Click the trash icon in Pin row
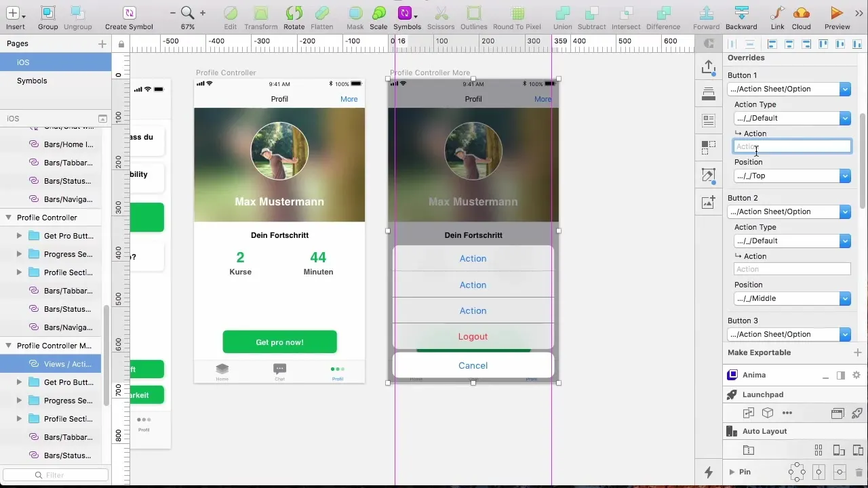Screen dimensions: 868x488 tap(859, 472)
